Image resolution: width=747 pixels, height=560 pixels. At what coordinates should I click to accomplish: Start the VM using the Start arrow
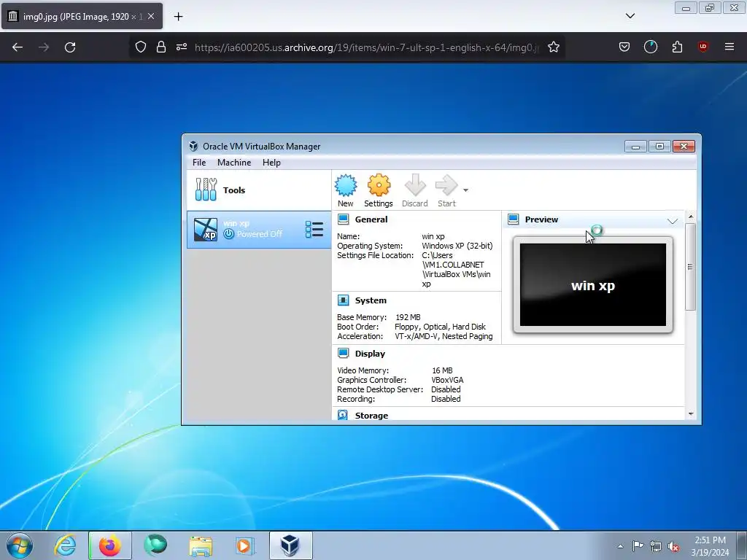tap(446, 185)
